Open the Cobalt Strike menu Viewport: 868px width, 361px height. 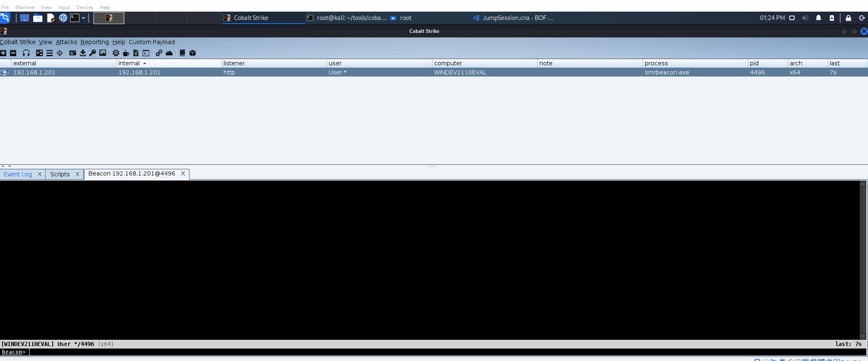click(18, 42)
